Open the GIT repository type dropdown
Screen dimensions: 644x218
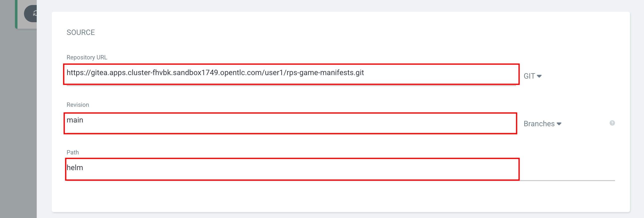[533, 76]
